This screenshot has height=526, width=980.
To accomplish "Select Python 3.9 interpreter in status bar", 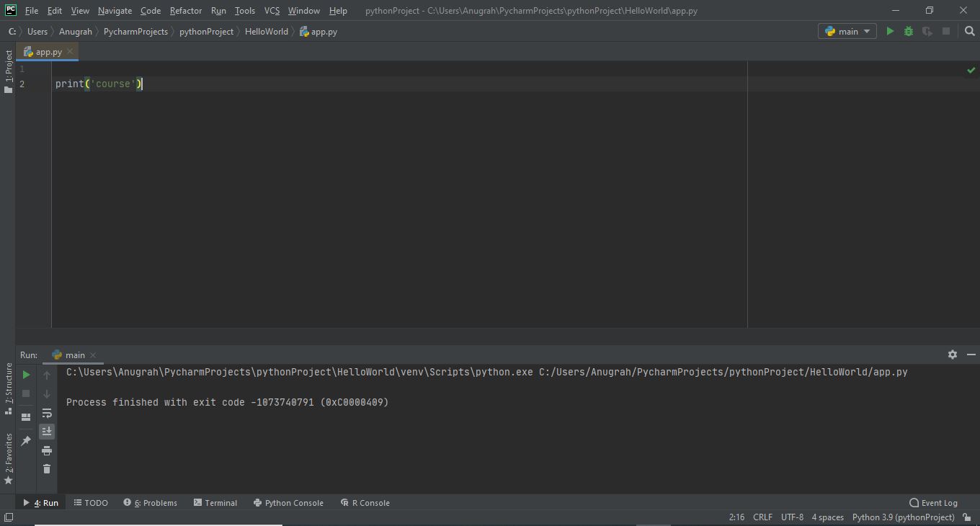I will 903,517.
